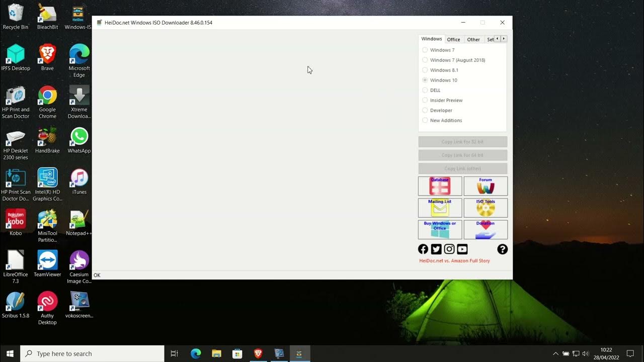Select the HandBrake desktop icon
The height and width of the screenshot is (362, 644).
tap(47, 140)
